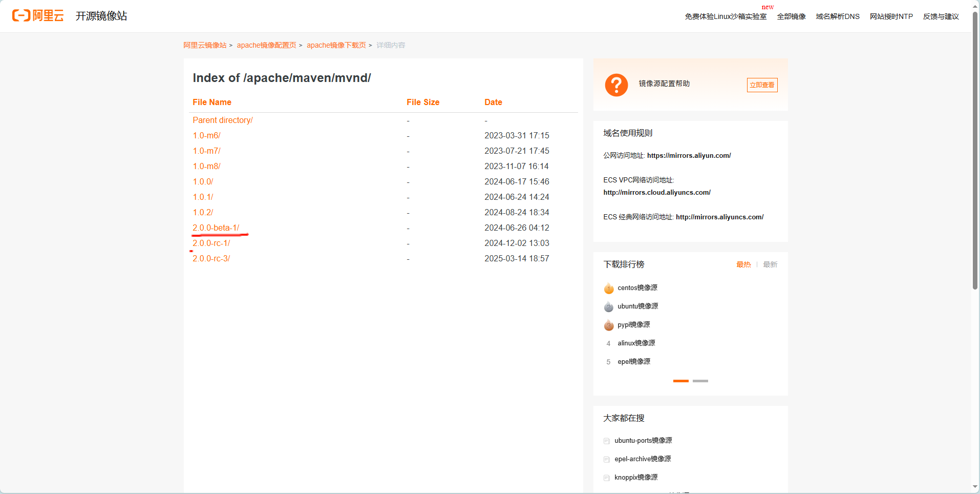Navigate to apache镜像配置页 via breadcrumb
The height and width of the screenshot is (494, 980).
click(x=266, y=45)
